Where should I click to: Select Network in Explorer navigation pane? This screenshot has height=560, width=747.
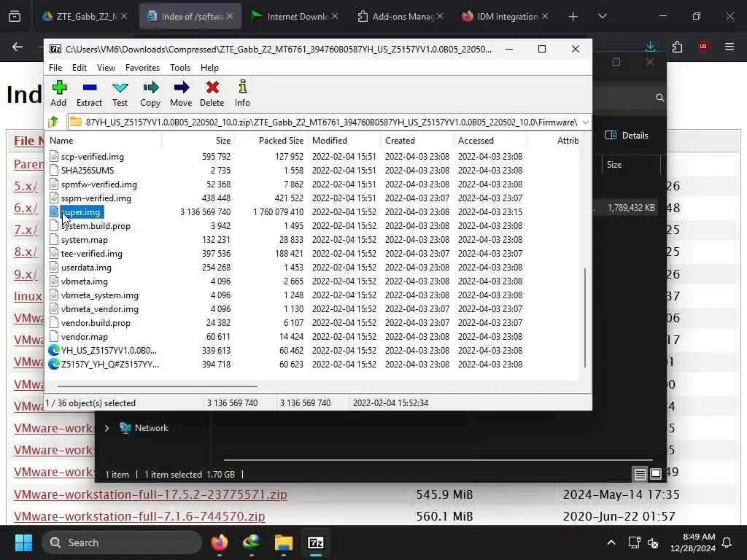click(151, 428)
